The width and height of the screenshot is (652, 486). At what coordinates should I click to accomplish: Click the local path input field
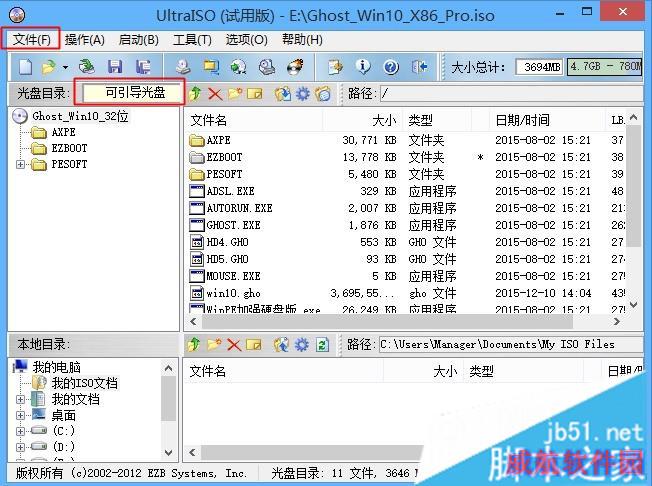pyautogui.click(x=511, y=345)
